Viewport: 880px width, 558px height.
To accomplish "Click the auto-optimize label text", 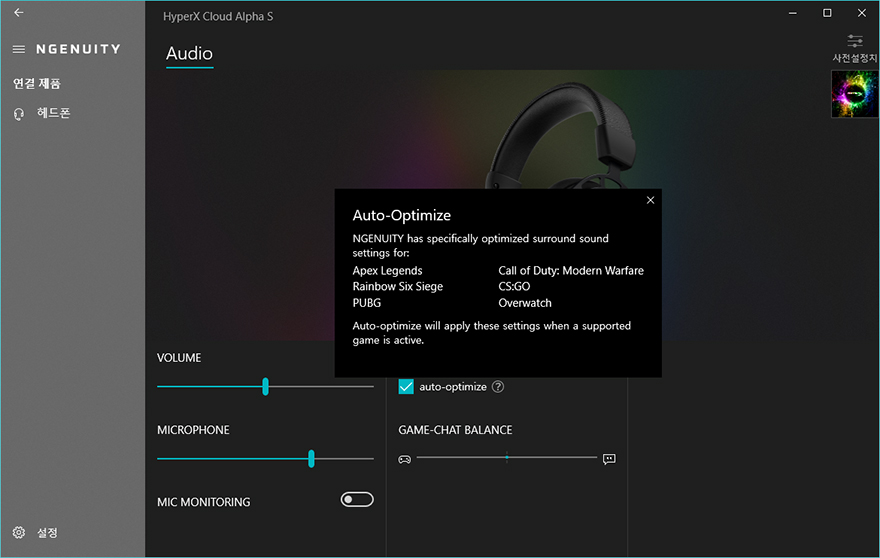I will [x=453, y=387].
